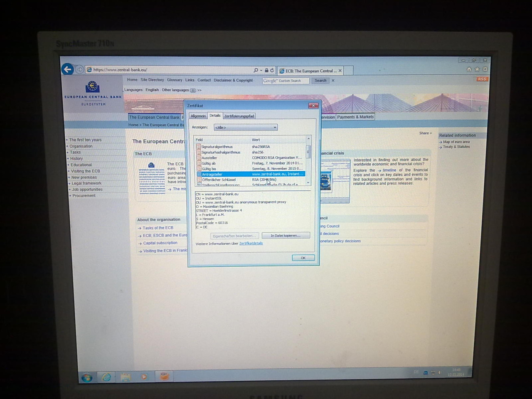Open Job opportunities sidebar item
Screen dimensions: 532x399
(87, 190)
